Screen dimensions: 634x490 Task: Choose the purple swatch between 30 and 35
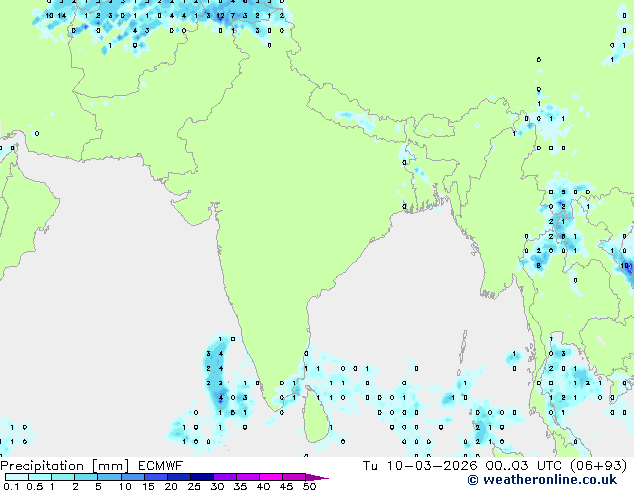225,477
